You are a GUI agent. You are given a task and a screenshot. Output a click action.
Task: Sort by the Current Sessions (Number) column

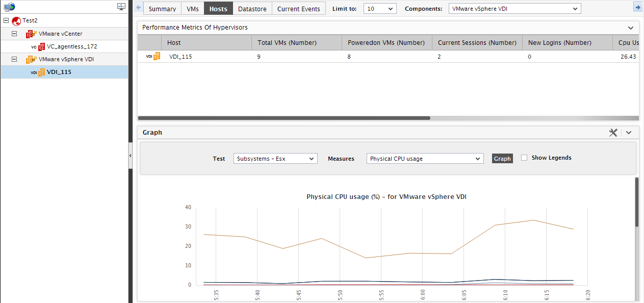tap(477, 43)
